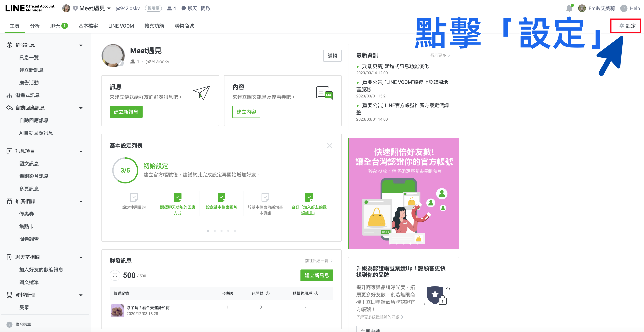644x332 pixels.
Task: Open the 顯示更多 news link
Action: tap(440, 55)
